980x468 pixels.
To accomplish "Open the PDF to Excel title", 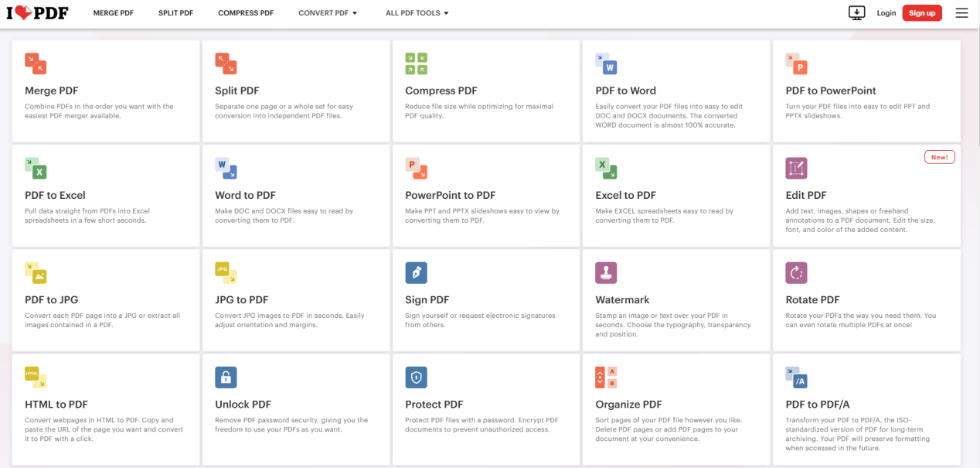I will point(55,195).
